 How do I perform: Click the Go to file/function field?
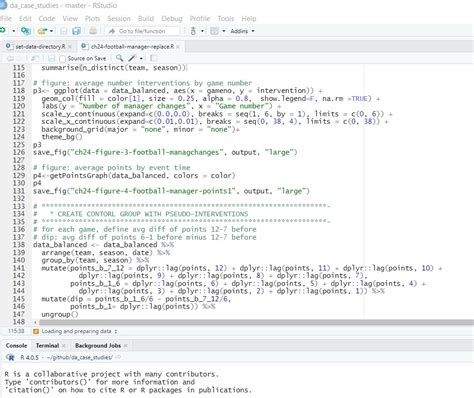pos(142,31)
